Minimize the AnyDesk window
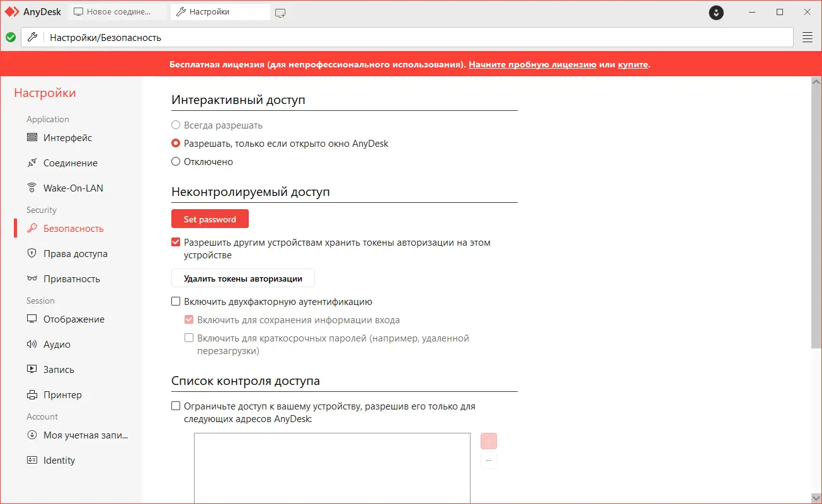 click(x=751, y=12)
